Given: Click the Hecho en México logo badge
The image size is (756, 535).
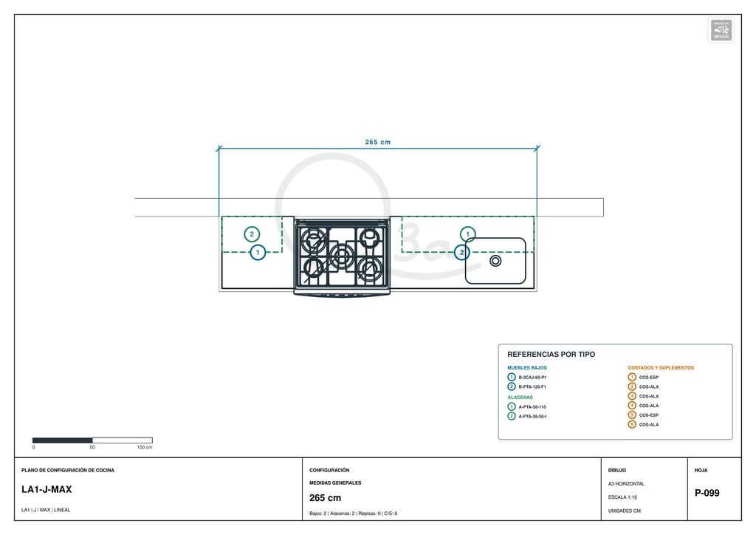Looking at the screenshot, I should click(x=721, y=30).
